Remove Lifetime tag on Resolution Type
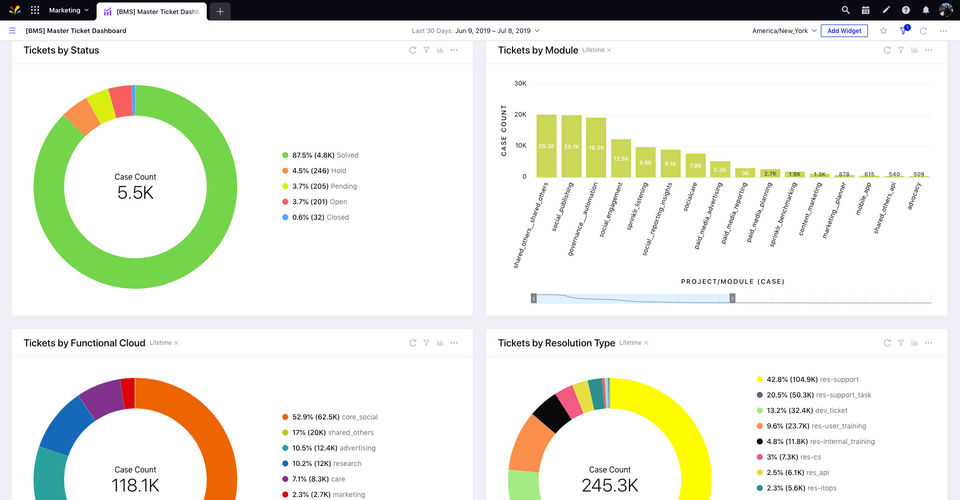Screen dimensions: 960x500 [645, 343]
